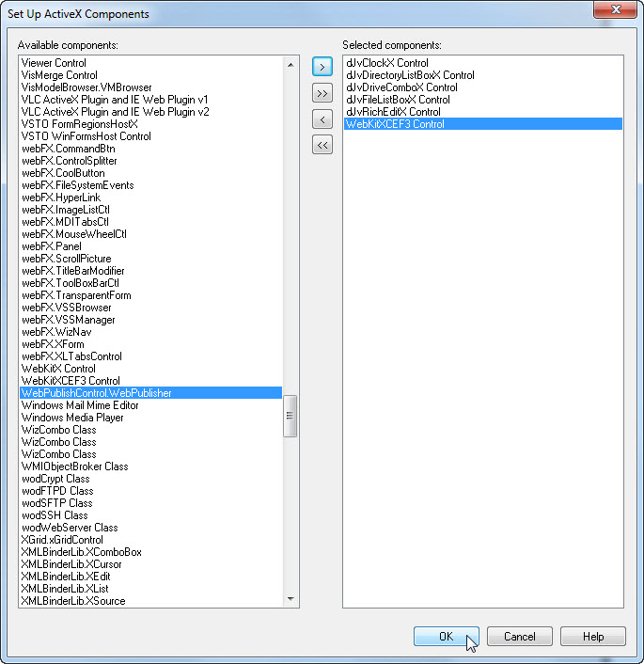The width and height of the screenshot is (644, 664).
Task: Select webFX.FileSystemEvents
Action: (150, 185)
